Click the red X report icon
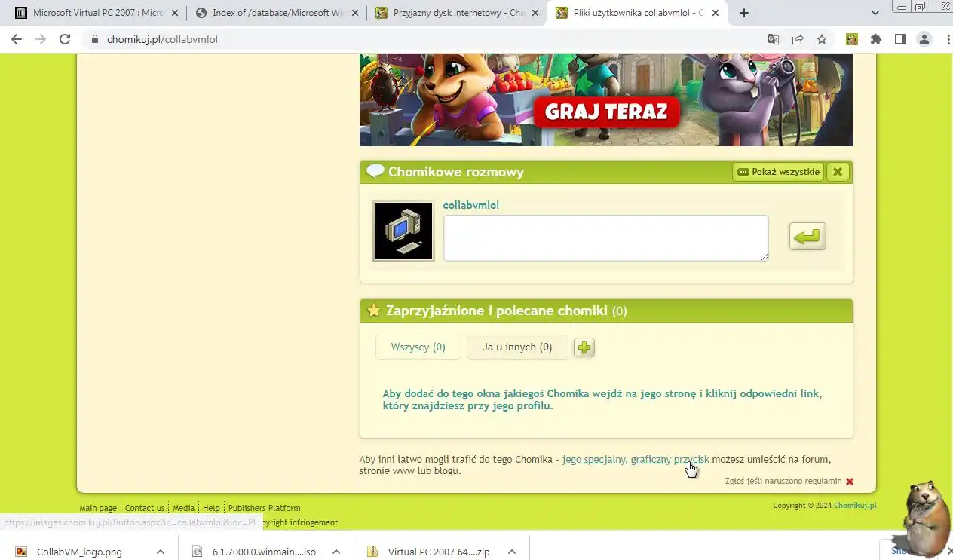This screenshot has width=953, height=560. [x=850, y=481]
